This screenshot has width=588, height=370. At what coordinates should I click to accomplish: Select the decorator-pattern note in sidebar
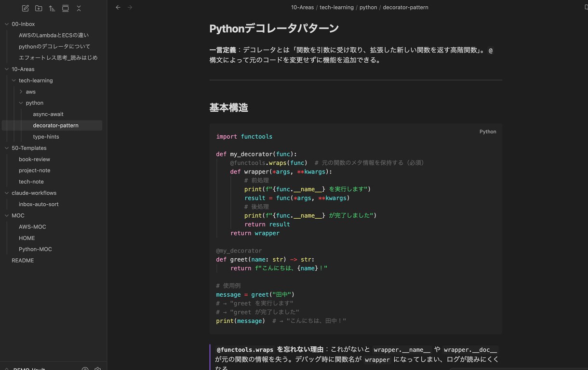pyautogui.click(x=52, y=125)
